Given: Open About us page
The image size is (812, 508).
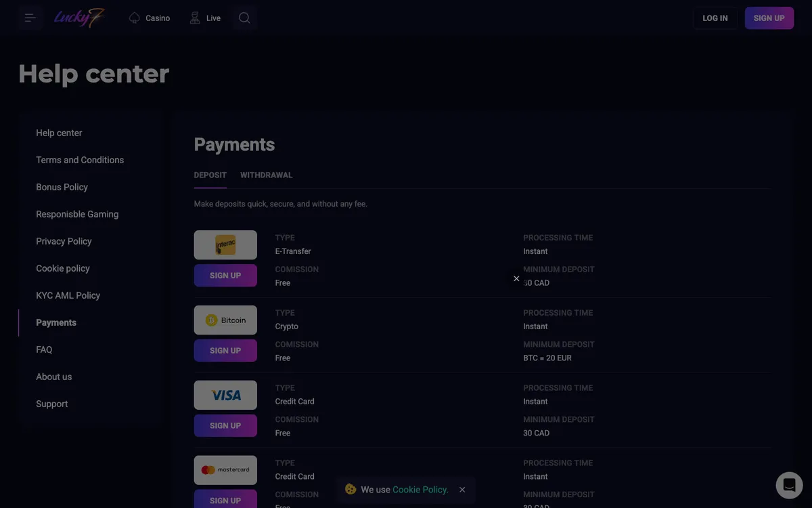Looking at the screenshot, I should pos(53,377).
